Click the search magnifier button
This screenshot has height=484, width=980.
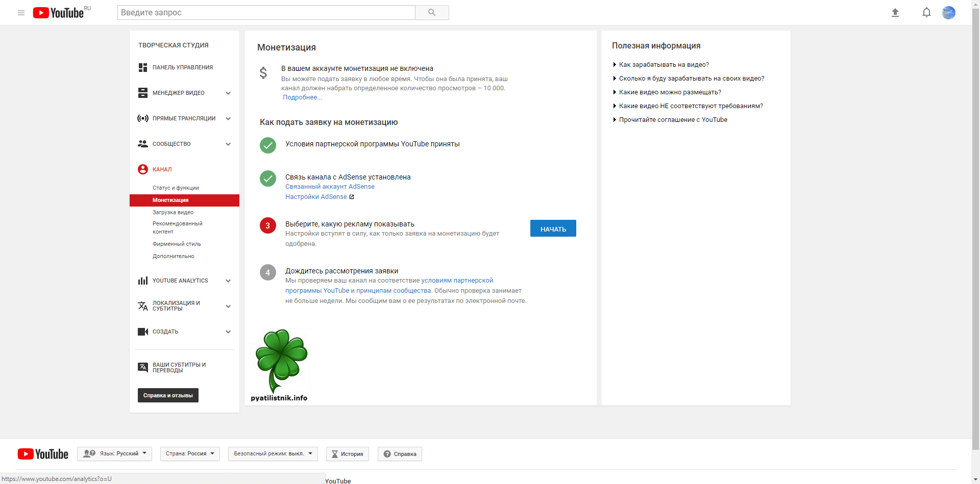(432, 12)
